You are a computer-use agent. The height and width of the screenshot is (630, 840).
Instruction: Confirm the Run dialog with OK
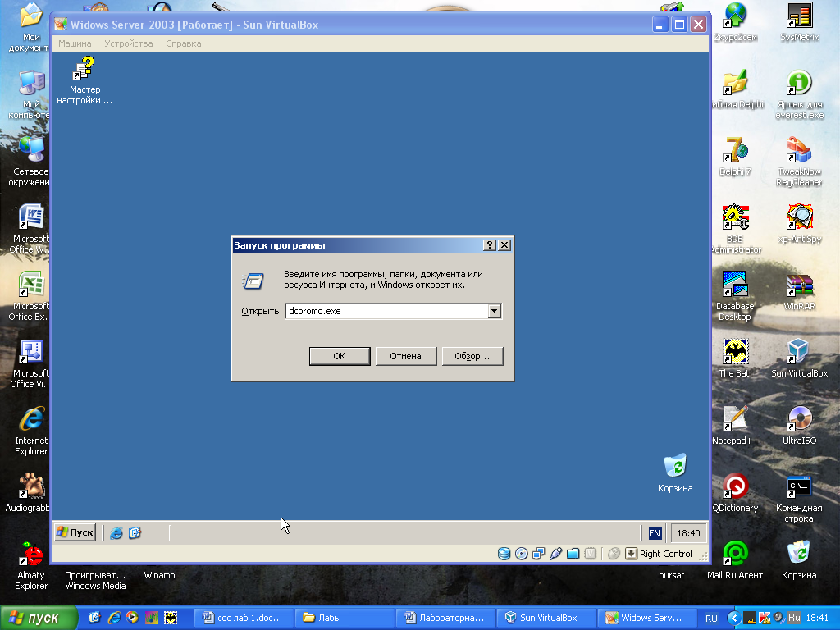(x=340, y=356)
